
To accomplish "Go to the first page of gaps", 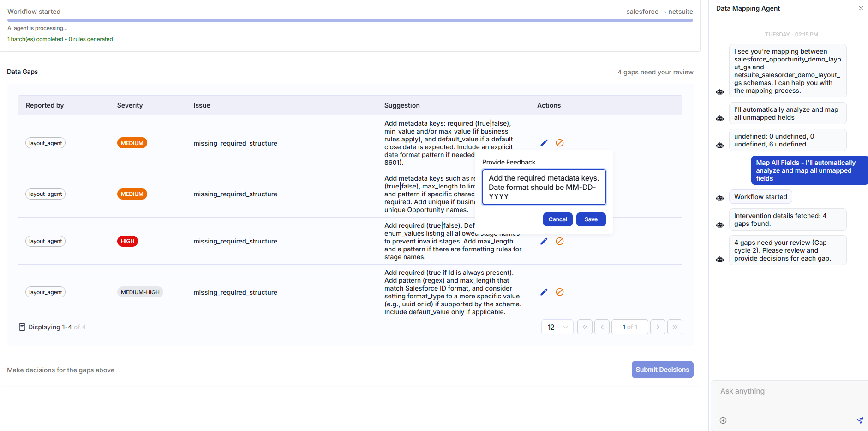I will click(x=585, y=327).
